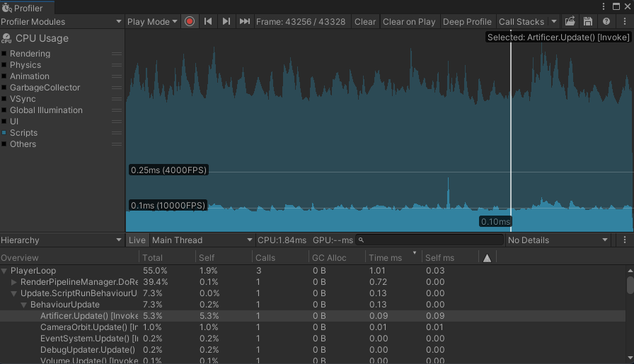
Task: Open the Profiler Modules dropdown
Action: [x=62, y=21]
